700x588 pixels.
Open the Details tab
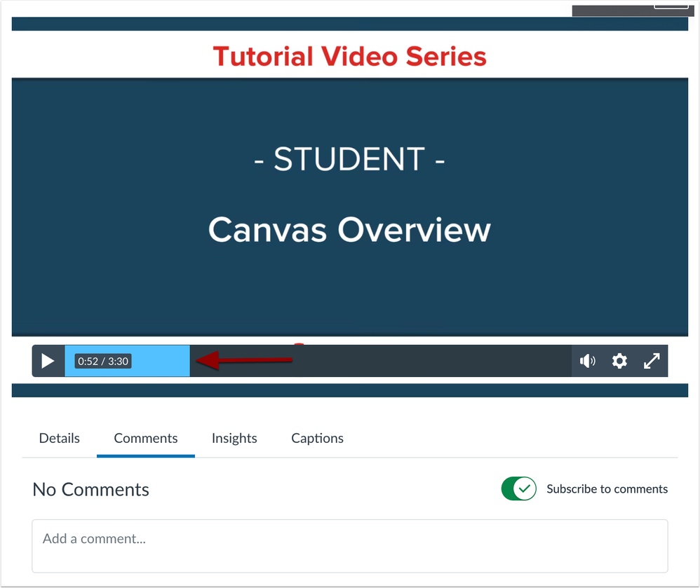pyautogui.click(x=60, y=438)
